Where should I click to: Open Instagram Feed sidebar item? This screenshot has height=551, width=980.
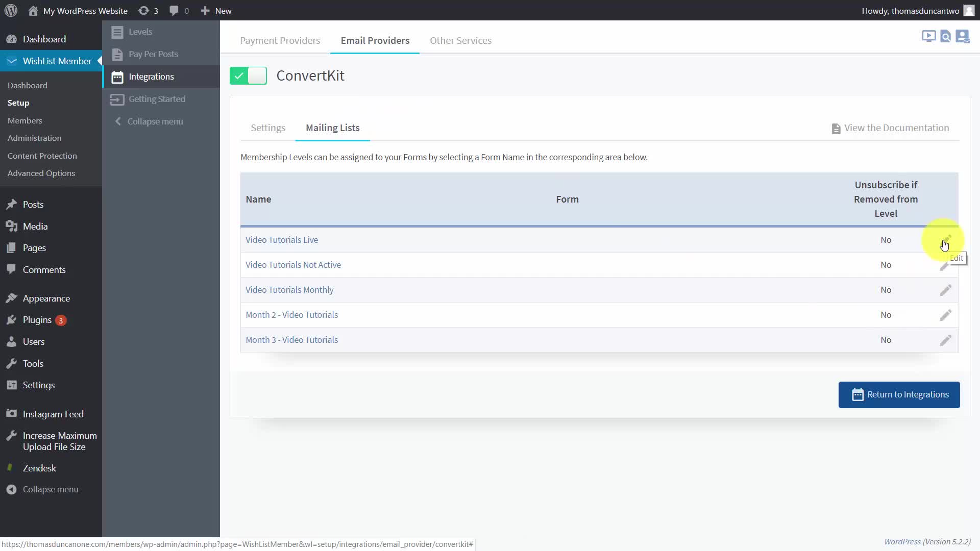tap(53, 414)
